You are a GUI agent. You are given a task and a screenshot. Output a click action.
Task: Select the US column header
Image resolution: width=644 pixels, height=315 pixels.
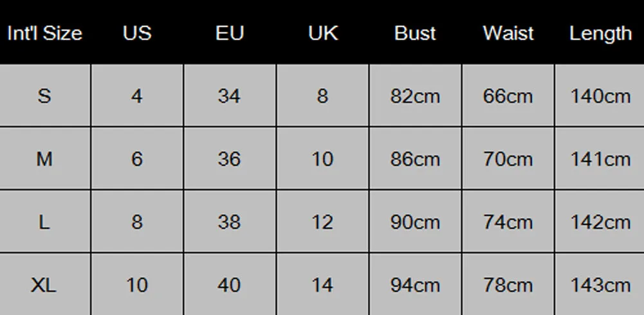tap(137, 33)
